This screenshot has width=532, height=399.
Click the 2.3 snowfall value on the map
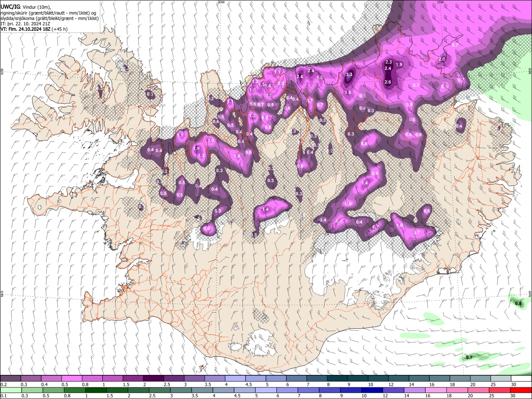389,62
